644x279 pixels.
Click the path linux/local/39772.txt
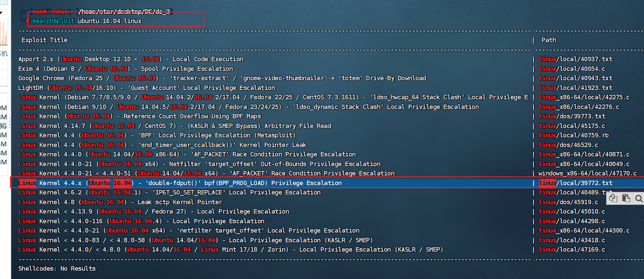(575, 183)
